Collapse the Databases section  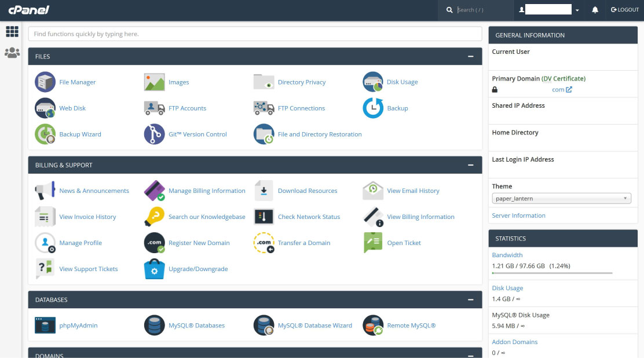[x=471, y=299]
